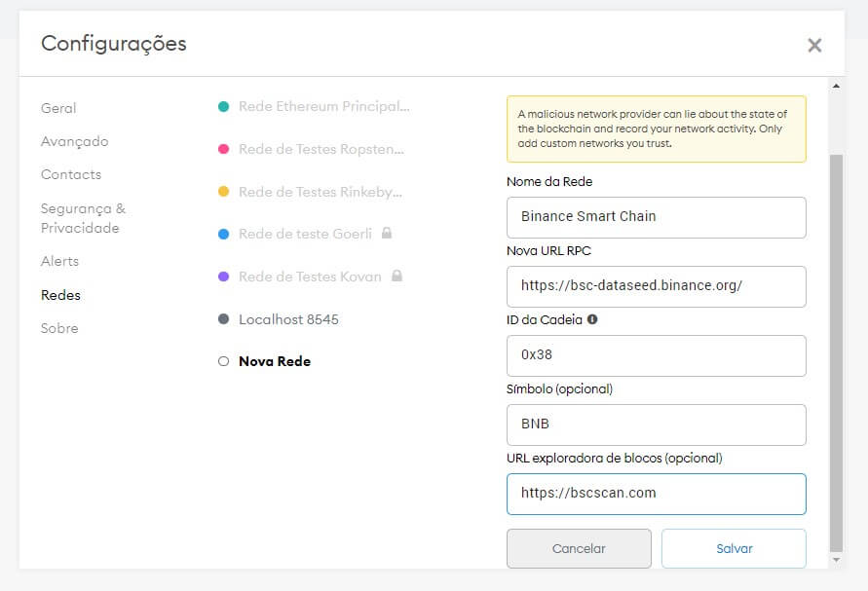Focus the Nome da Rede field

pyautogui.click(x=656, y=217)
